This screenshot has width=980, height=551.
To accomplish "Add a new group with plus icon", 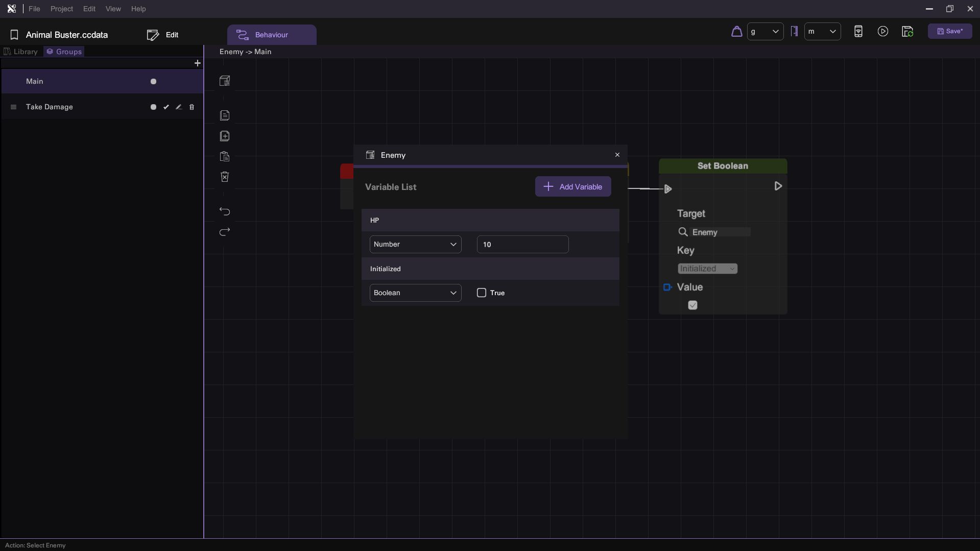I will (198, 63).
